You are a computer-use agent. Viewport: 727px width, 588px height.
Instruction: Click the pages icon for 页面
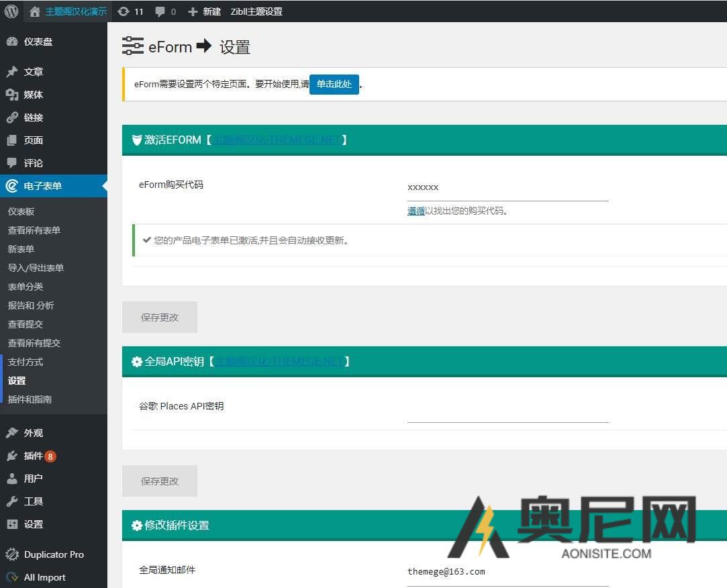12,140
